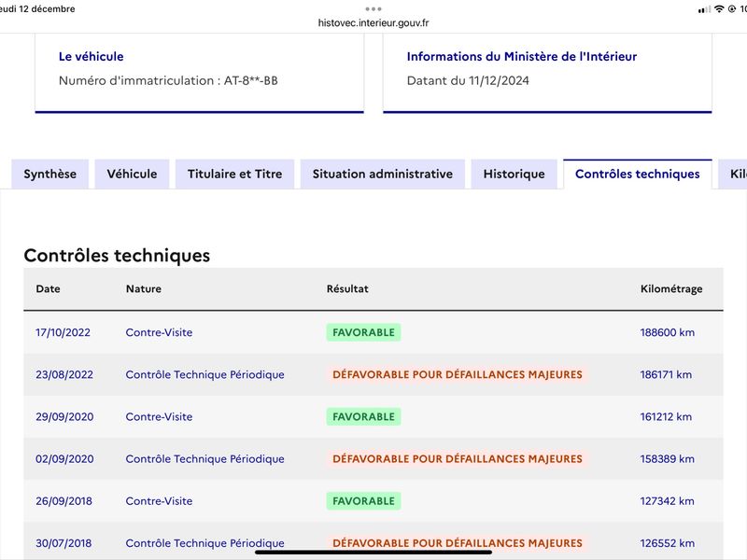The height and width of the screenshot is (560, 747).
Task: Click the Date column header
Action: click(49, 288)
